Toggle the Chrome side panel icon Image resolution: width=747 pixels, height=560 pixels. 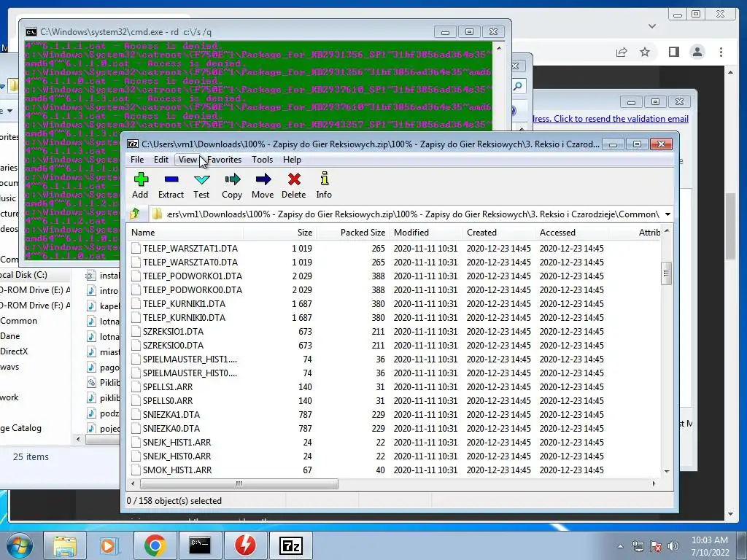coord(673,52)
